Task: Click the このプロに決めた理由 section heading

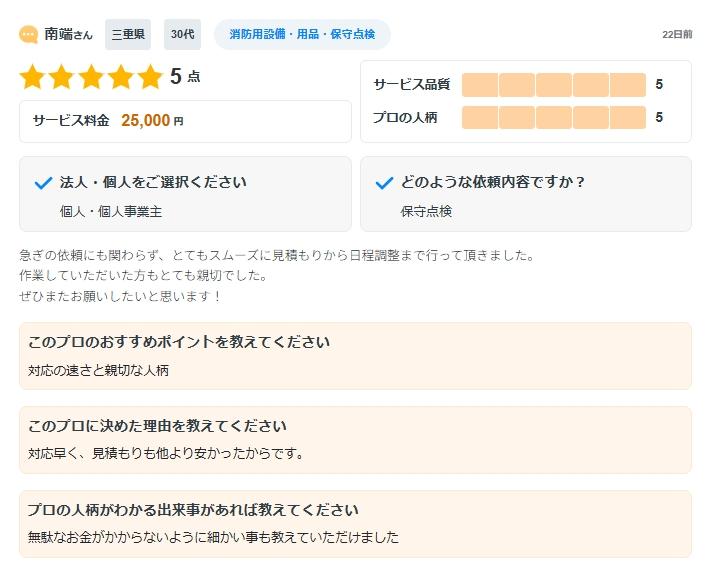Action: coord(157,426)
